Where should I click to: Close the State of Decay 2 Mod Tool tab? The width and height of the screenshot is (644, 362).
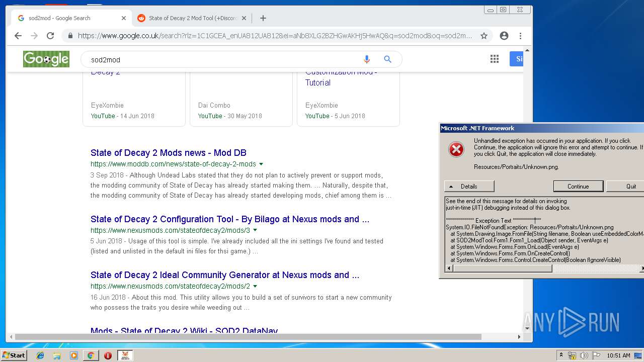pyautogui.click(x=244, y=18)
